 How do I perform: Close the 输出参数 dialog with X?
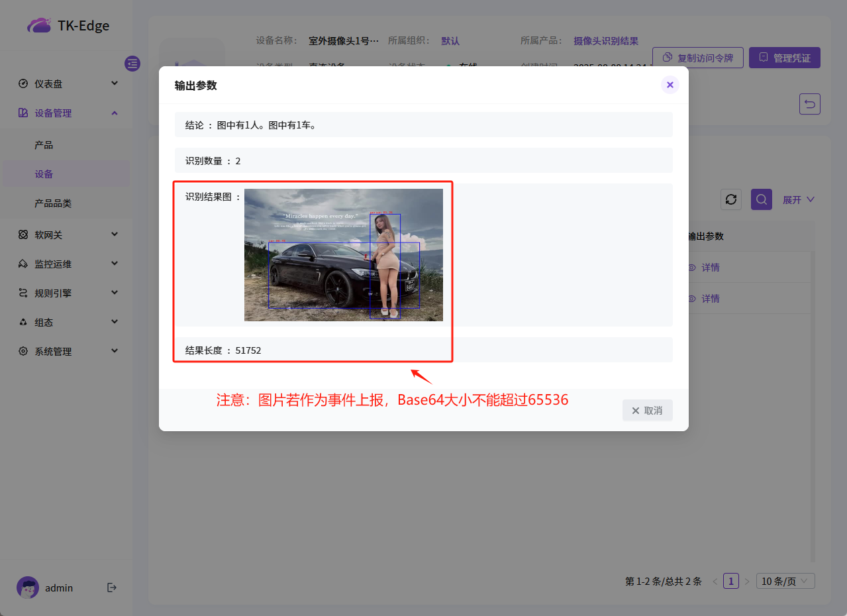point(670,85)
